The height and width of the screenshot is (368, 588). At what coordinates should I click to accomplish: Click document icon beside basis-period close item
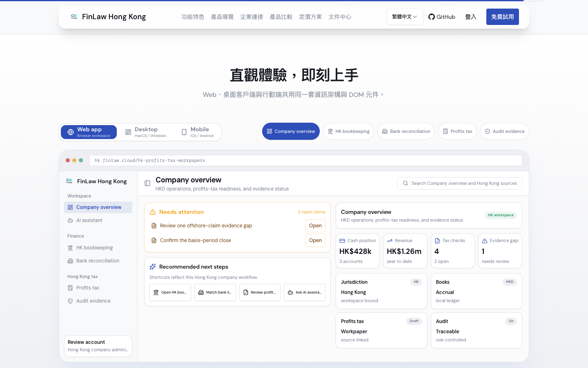[154, 240]
